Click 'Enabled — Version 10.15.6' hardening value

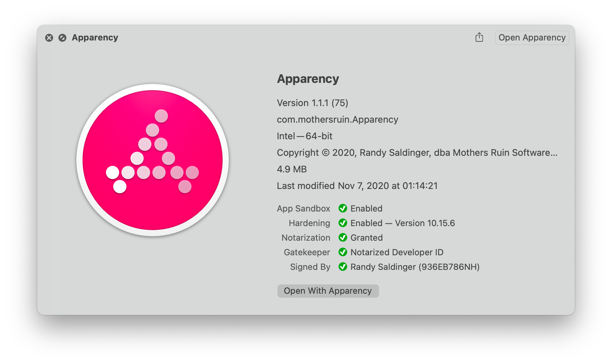tap(403, 223)
